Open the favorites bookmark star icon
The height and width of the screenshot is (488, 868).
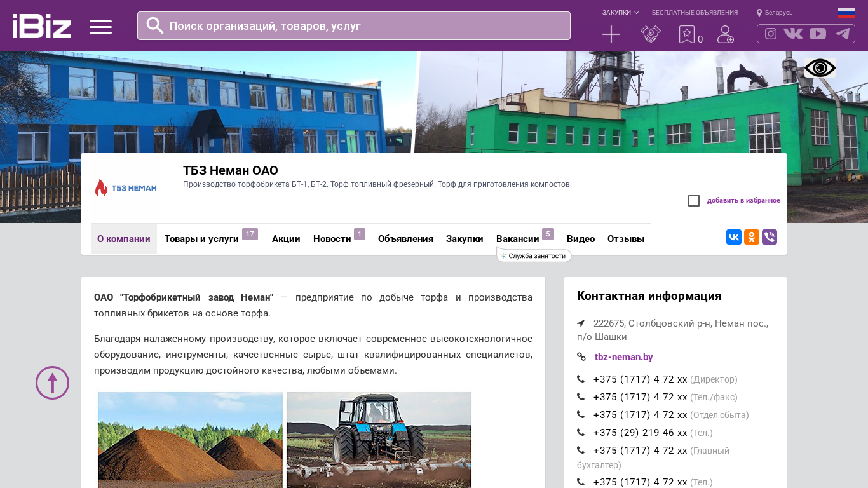(687, 34)
